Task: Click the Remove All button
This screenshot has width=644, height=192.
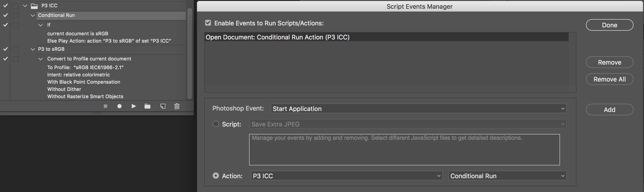Action: [x=609, y=79]
